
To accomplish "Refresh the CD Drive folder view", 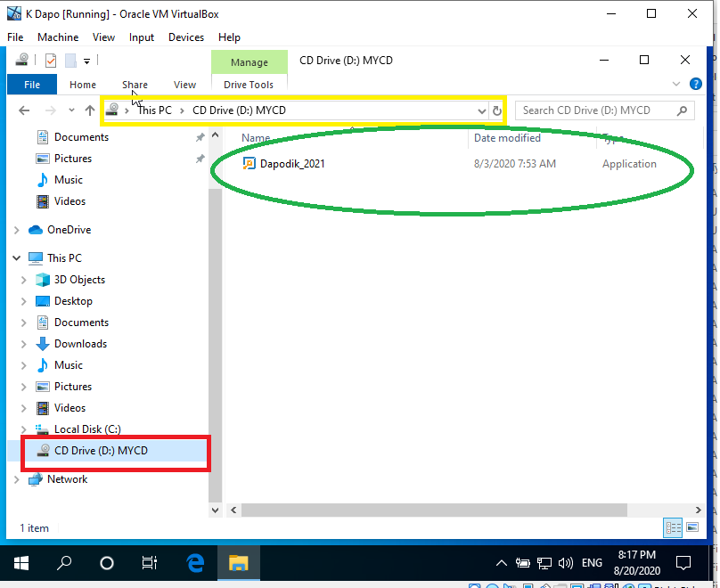I will 497,111.
